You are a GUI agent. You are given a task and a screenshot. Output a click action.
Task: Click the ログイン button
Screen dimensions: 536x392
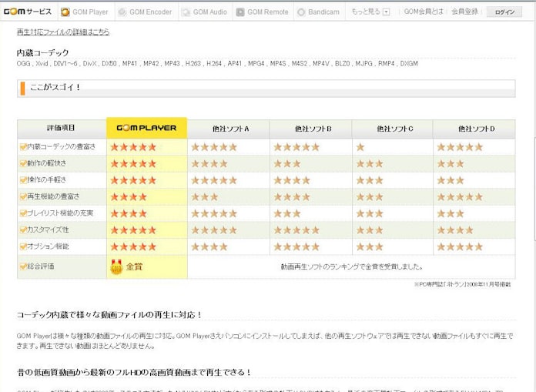pyautogui.click(x=504, y=12)
